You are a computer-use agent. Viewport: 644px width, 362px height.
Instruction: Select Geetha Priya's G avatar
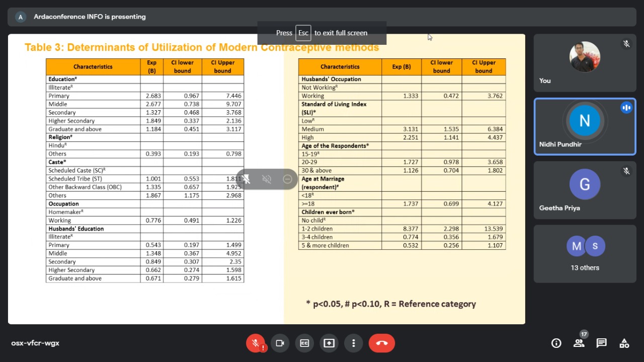coord(585,184)
